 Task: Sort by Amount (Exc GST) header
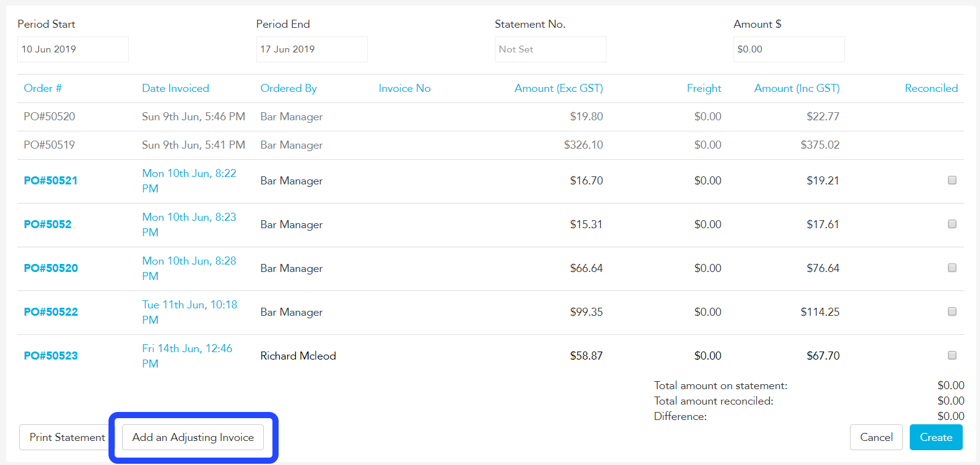[x=558, y=88]
